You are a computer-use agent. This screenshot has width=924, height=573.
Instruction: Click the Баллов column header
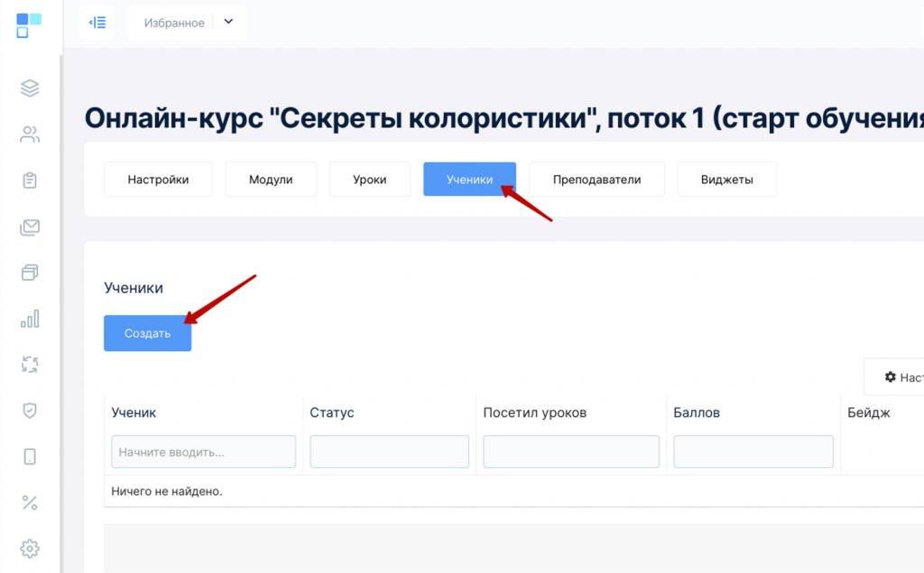click(697, 412)
